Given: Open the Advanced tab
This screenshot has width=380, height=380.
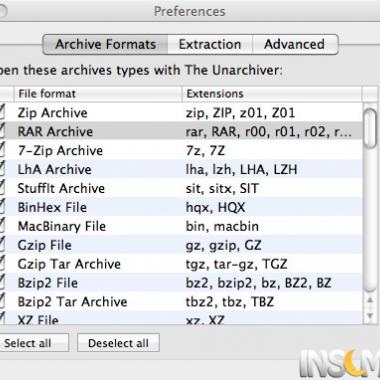Looking at the screenshot, I should [x=295, y=44].
